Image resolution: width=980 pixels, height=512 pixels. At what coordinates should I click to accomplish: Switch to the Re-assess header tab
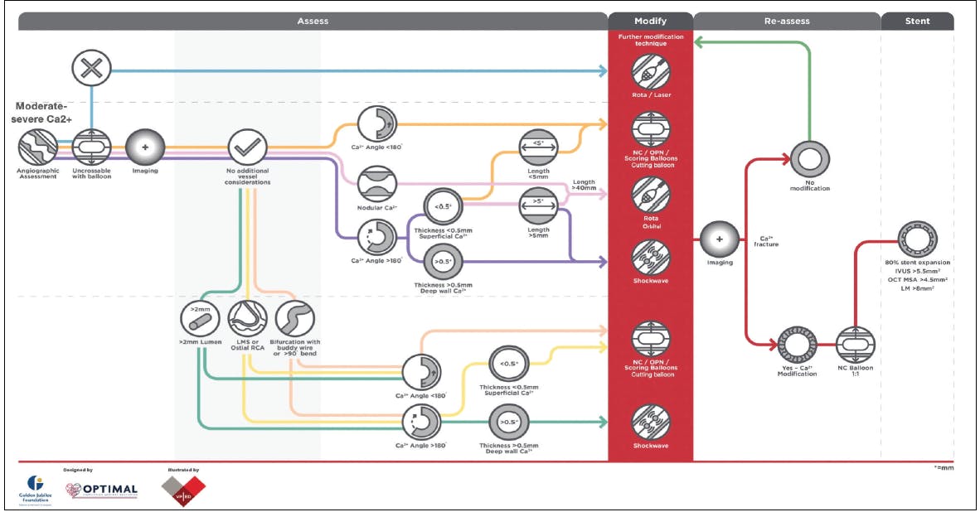pyautogui.click(x=785, y=22)
